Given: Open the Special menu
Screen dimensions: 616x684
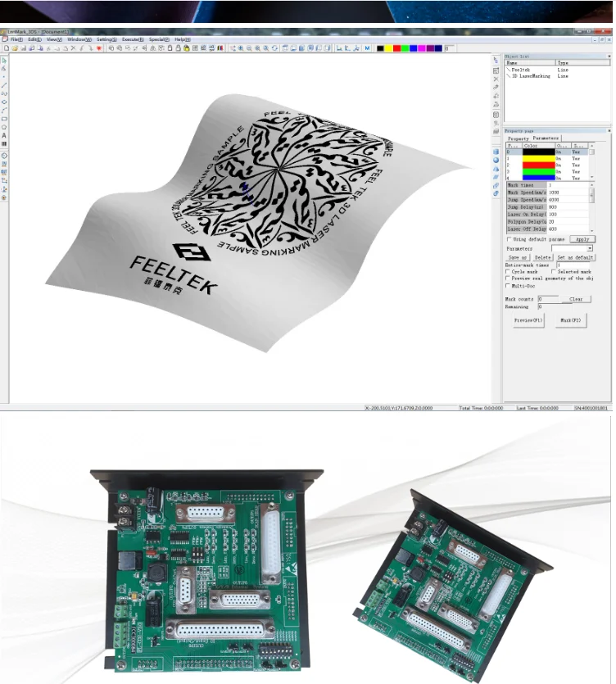Looking at the screenshot, I should (x=159, y=39).
